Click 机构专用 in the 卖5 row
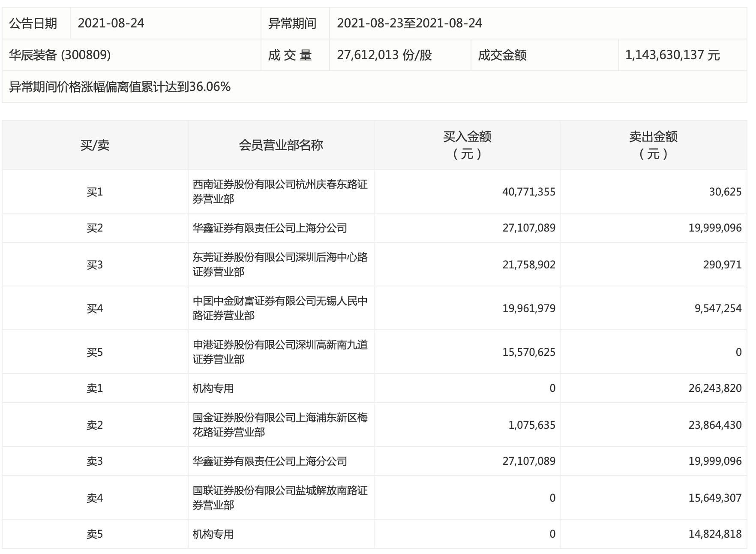 tap(213, 534)
